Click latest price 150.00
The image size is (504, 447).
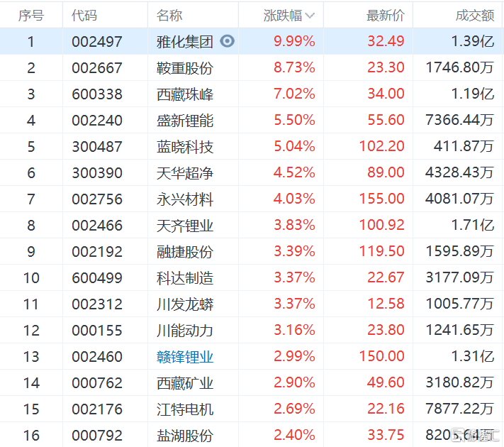[x=381, y=356]
